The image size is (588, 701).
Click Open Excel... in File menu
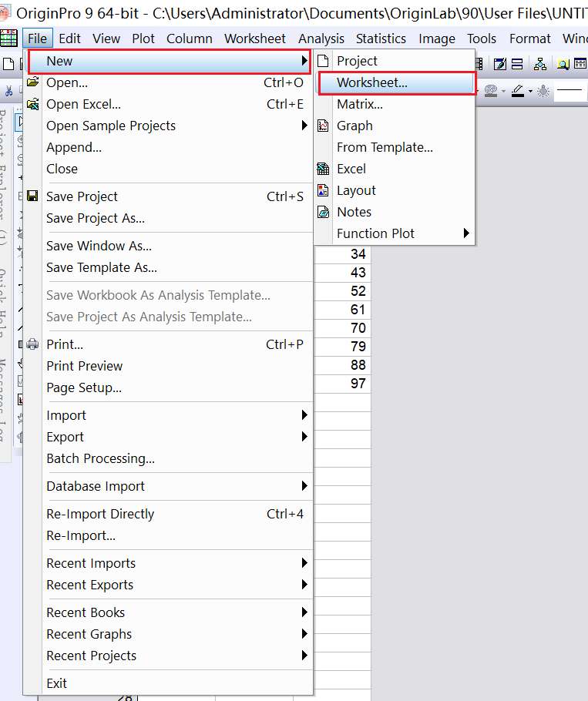point(168,104)
